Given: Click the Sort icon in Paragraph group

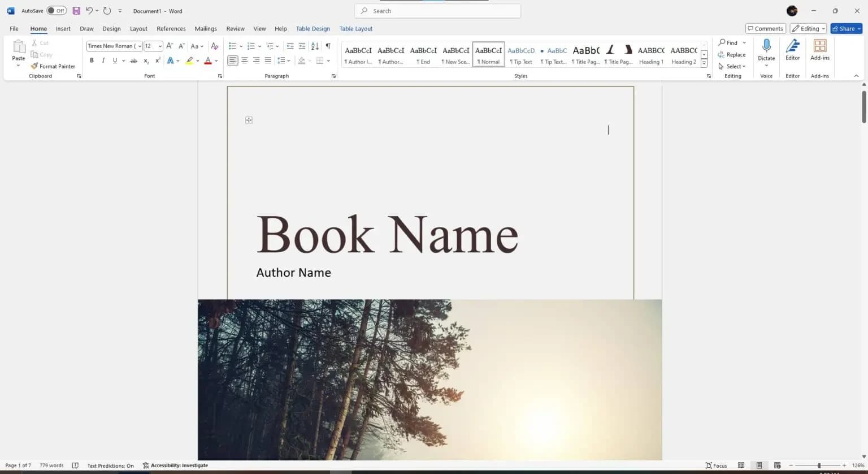Looking at the screenshot, I should (315, 46).
